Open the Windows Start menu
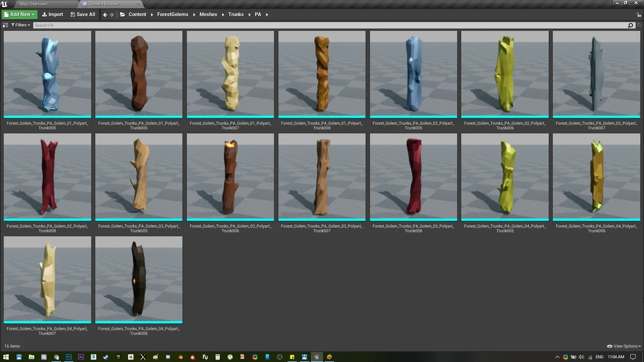 click(7, 357)
